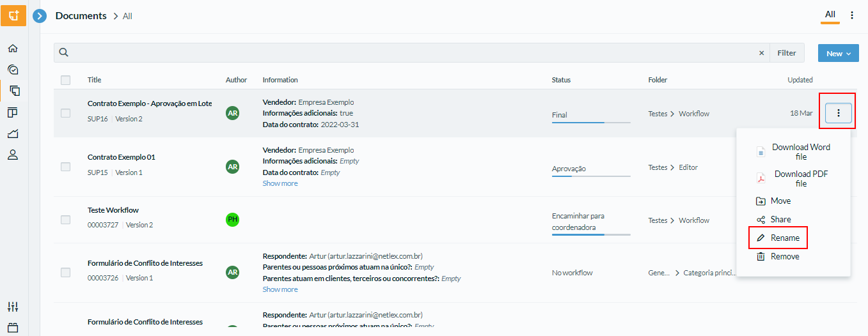Click the Rename pencil icon

pos(761,238)
